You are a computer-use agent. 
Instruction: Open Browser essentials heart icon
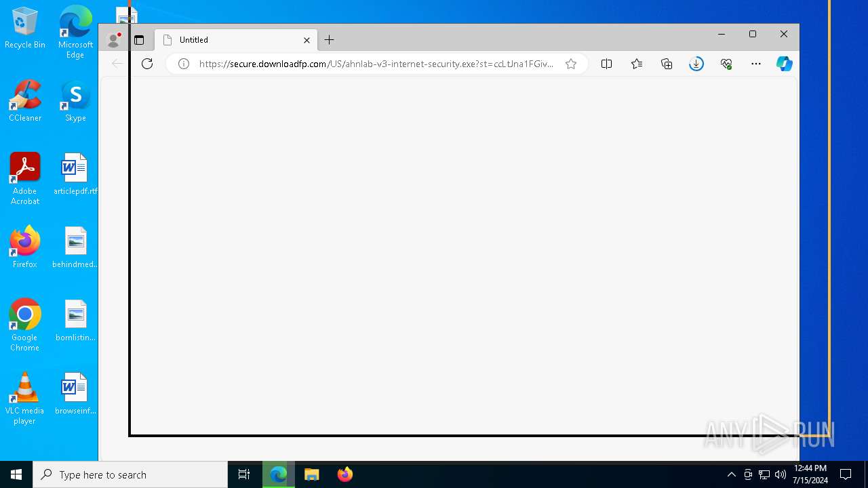coord(726,64)
